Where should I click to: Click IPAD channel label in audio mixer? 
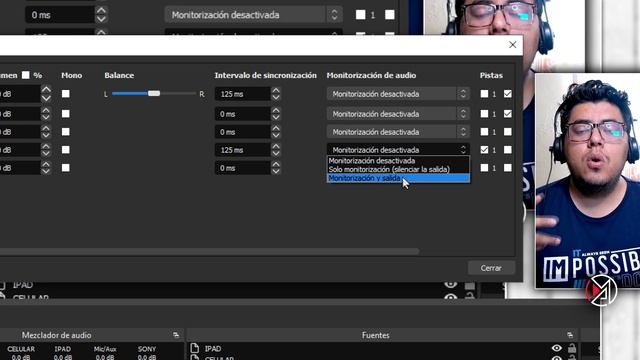62,349
